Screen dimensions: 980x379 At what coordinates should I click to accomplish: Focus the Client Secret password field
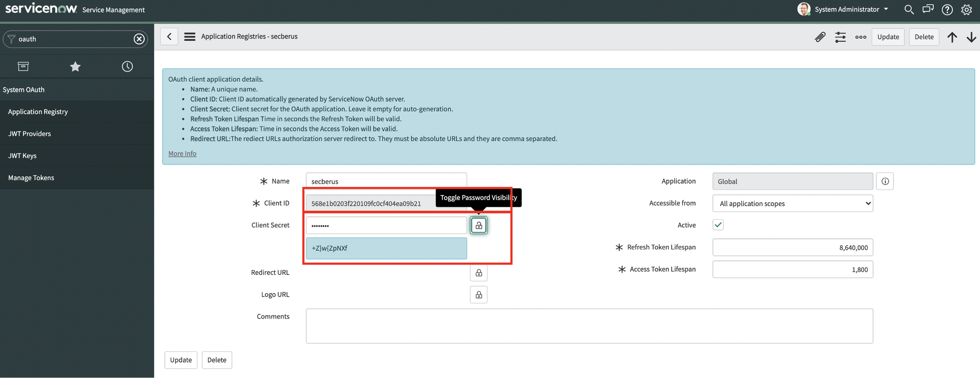point(386,225)
